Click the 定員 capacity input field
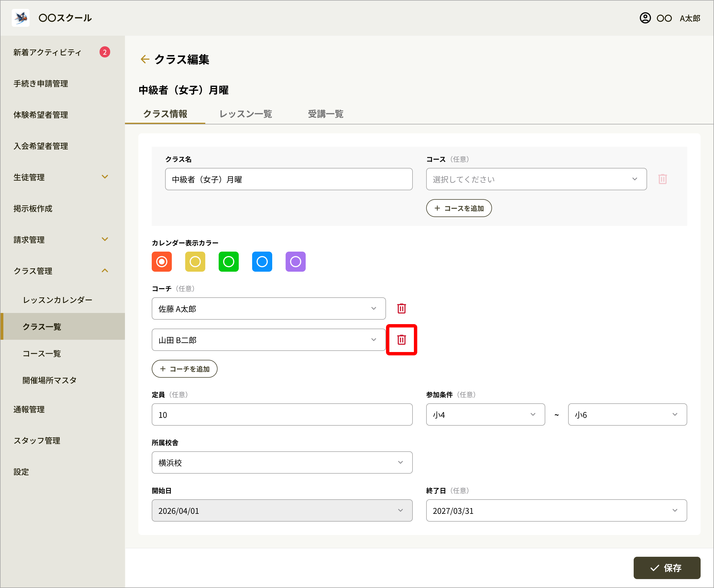Image resolution: width=714 pixels, height=588 pixels. coord(282,415)
